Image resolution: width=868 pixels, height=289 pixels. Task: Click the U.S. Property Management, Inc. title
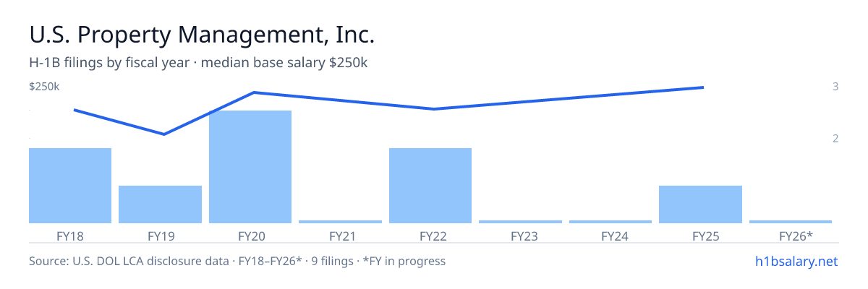pos(202,34)
